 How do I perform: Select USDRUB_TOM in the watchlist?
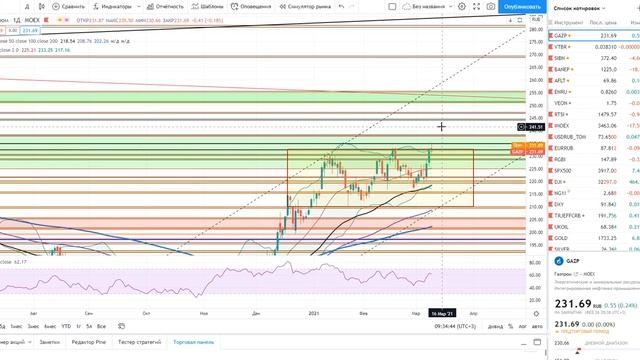(594, 137)
